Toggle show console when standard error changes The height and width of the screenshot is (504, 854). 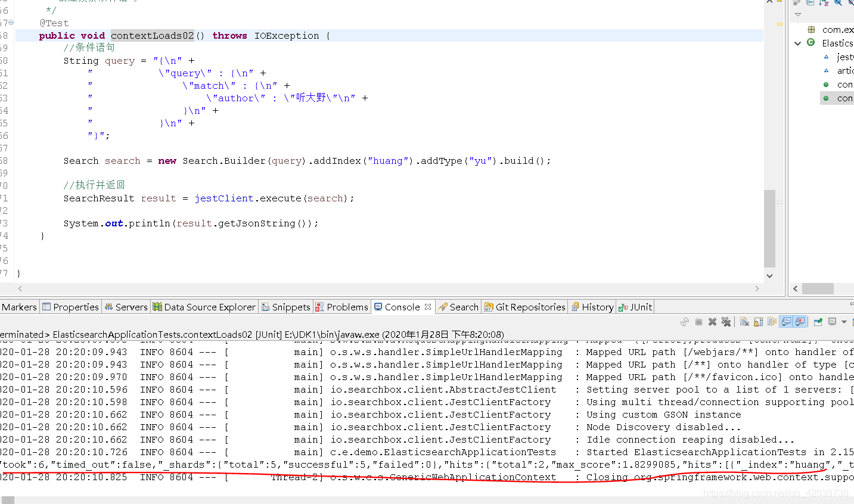[x=800, y=322]
